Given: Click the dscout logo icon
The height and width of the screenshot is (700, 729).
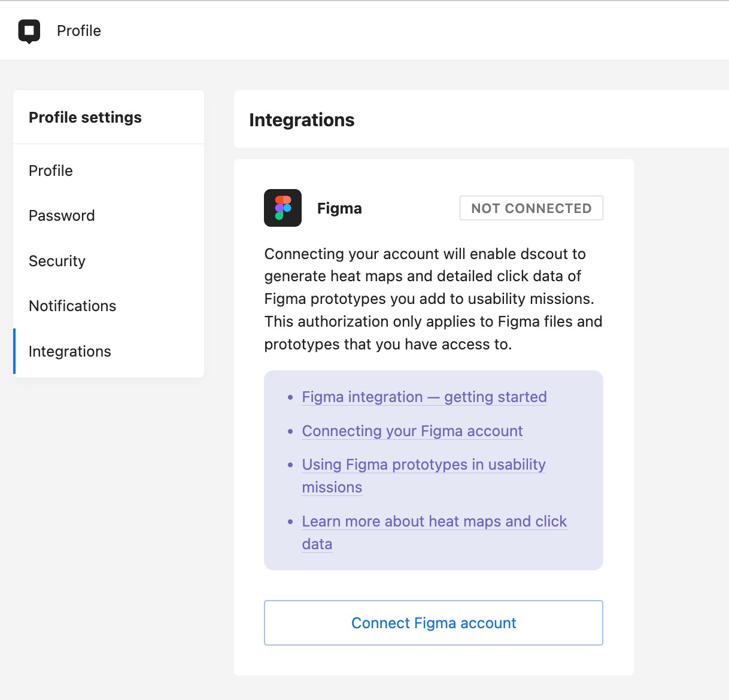Looking at the screenshot, I should click(x=30, y=31).
